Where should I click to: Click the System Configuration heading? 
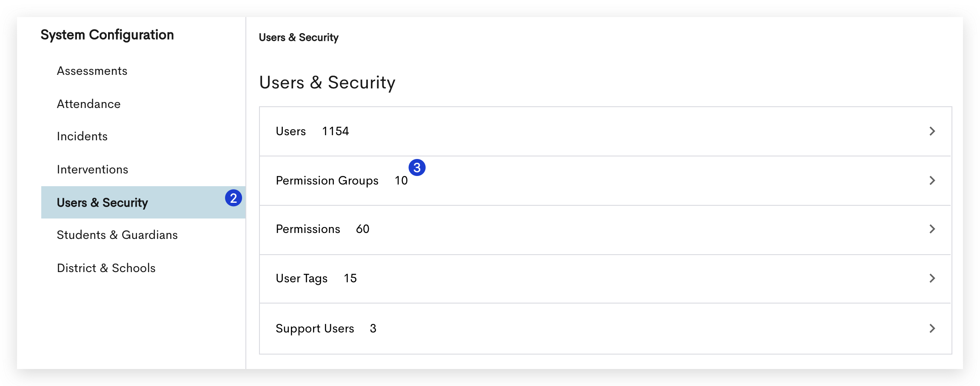(107, 35)
